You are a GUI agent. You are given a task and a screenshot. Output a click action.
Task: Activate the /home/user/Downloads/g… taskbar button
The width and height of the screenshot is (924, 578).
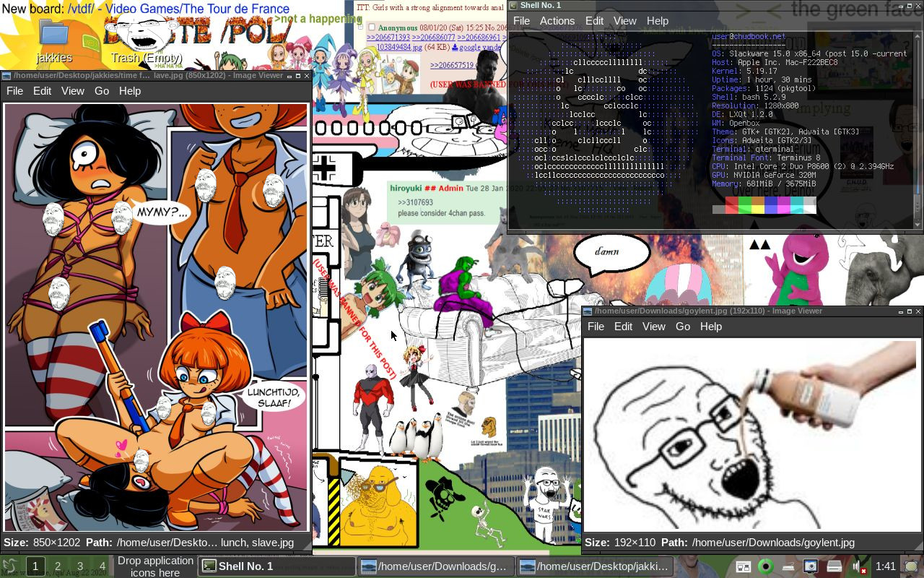[x=436, y=566]
